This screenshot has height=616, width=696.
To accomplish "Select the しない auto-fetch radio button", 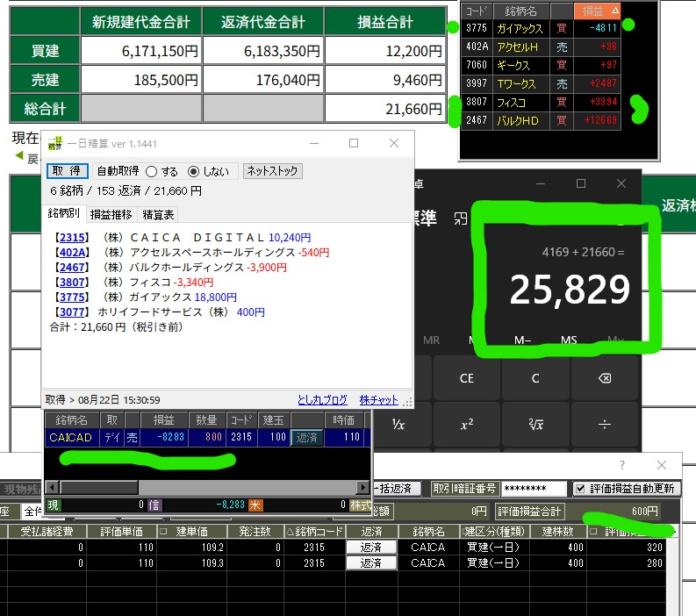I will point(194,172).
